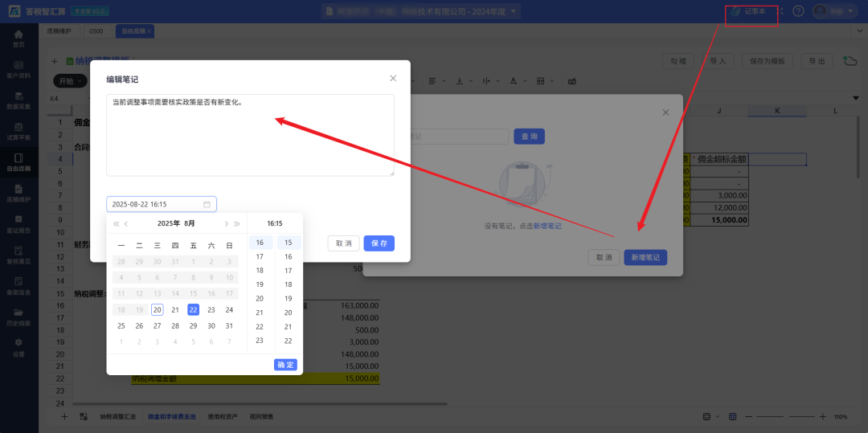Go to next year in date picker
The image size is (868, 433).
237,224
